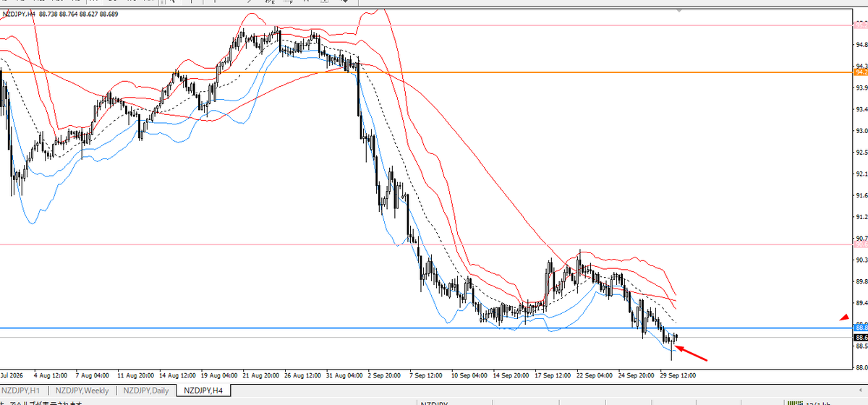This screenshot has height=405, width=868.
Task: Click the '14 Aug 12:00' time label
Action: tap(178, 376)
